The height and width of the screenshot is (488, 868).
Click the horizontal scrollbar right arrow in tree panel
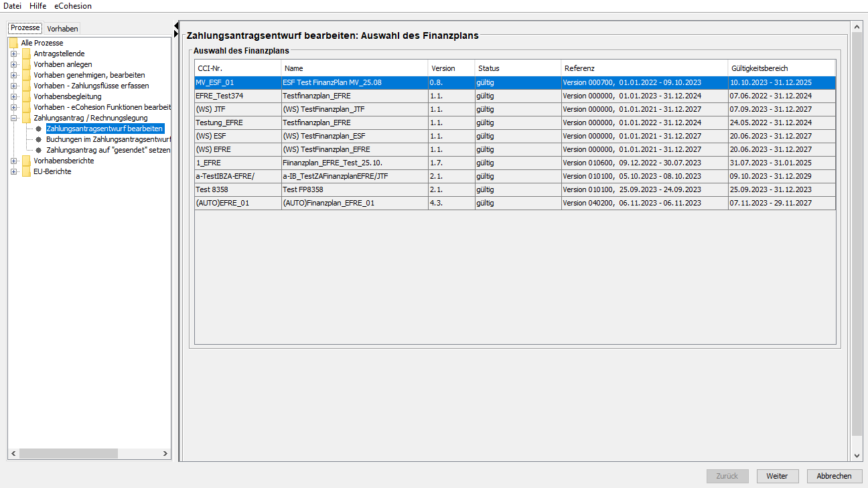(165, 454)
